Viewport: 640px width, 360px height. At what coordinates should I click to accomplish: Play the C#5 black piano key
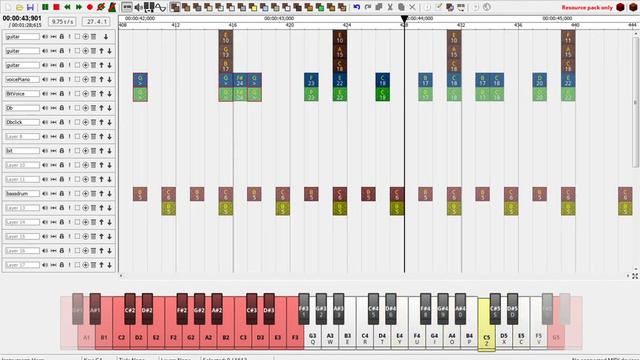pos(495,309)
